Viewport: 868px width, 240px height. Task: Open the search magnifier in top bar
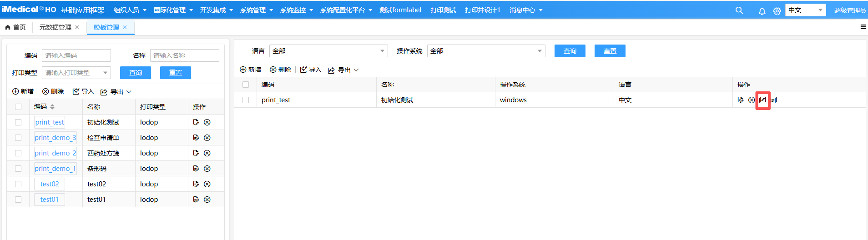(739, 10)
